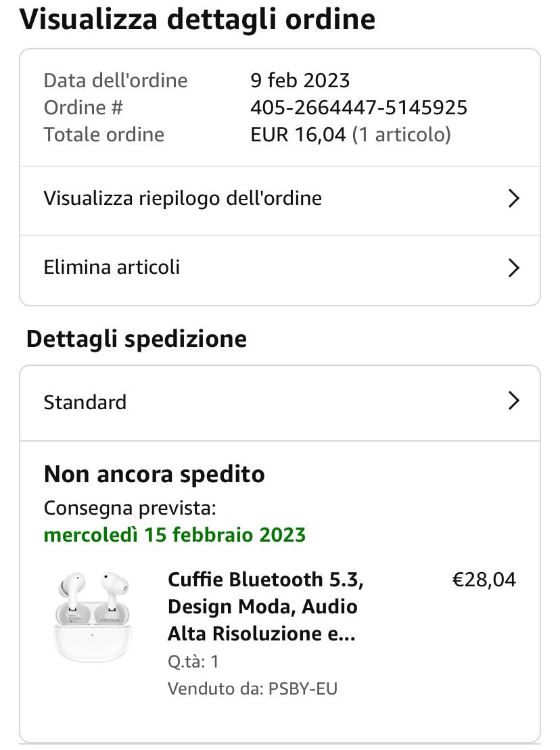Click the Dettagli spedizione section heading

click(x=137, y=338)
